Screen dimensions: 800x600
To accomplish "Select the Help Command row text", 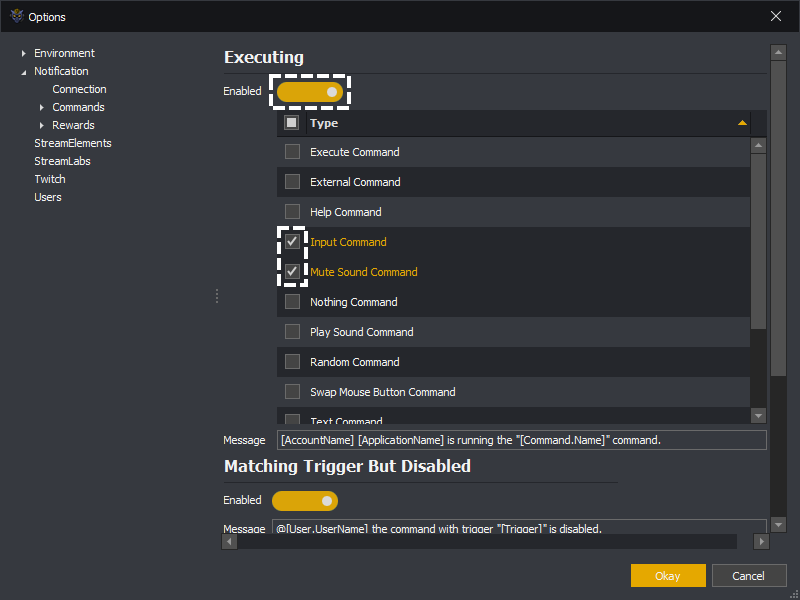I will (345, 212).
